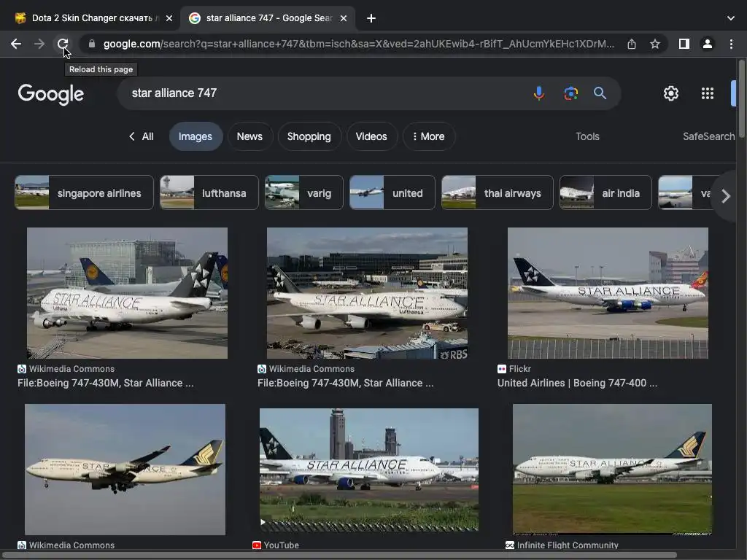This screenshot has height=560, width=747.
Task: Click the Flickr source label
Action: [x=519, y=369]
